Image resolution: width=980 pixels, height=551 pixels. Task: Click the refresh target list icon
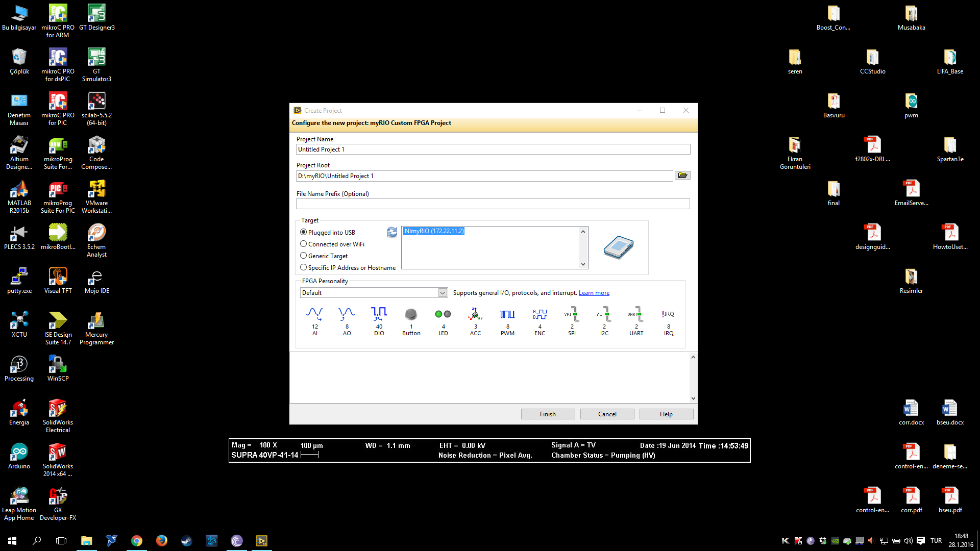(x=392, y=232)
